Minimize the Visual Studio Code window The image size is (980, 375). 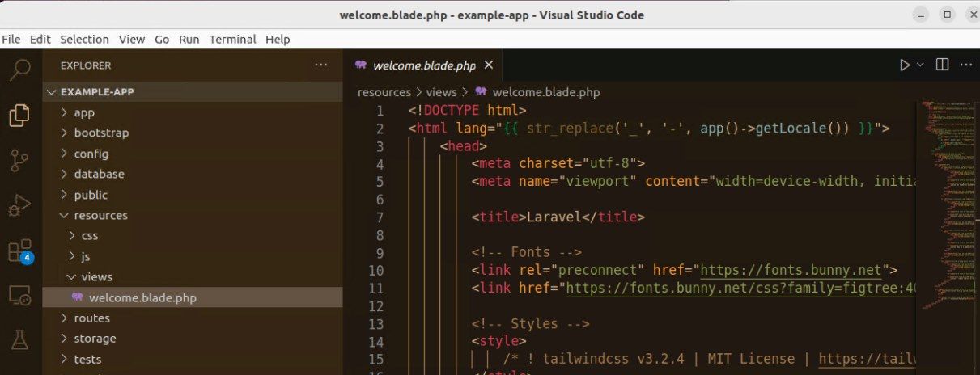[x=920, y=15]
